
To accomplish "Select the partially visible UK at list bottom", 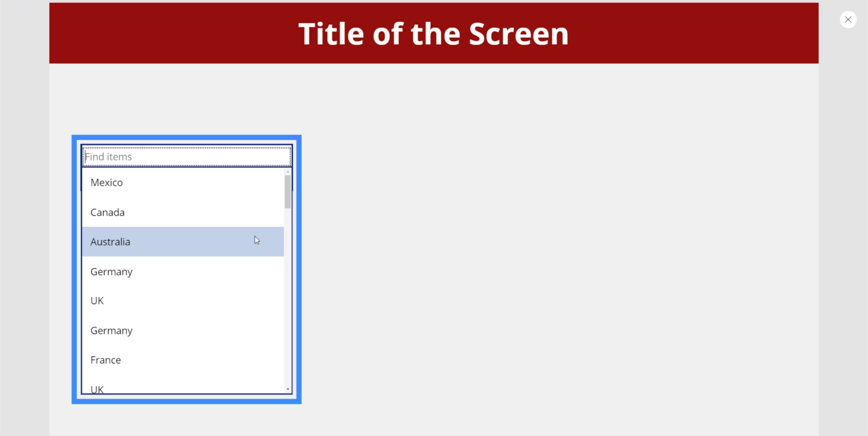I will point(183,388).
